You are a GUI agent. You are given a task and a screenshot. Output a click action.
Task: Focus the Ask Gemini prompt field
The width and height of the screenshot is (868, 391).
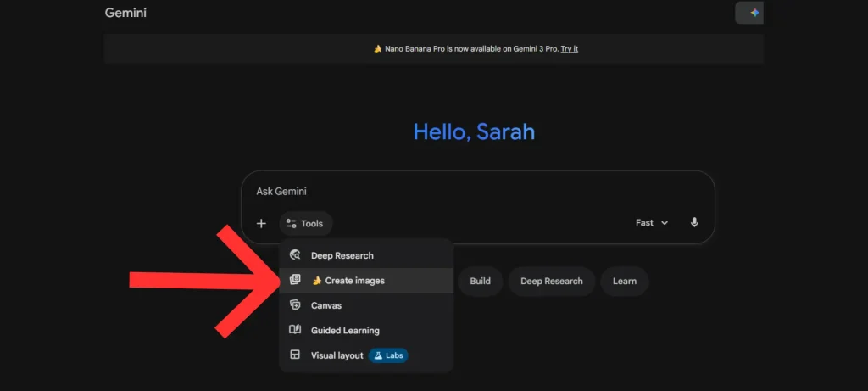[x=475, y=192]
